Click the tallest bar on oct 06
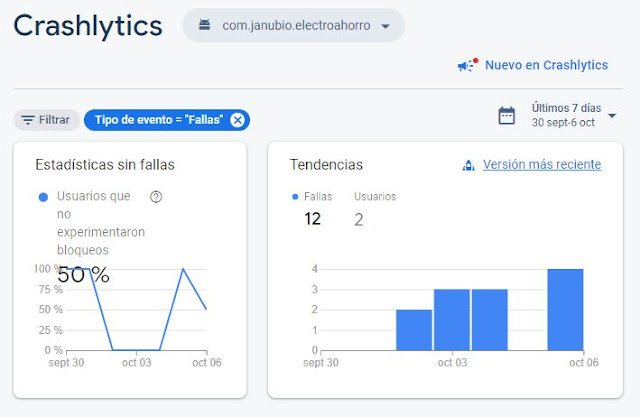 (565, 309)
